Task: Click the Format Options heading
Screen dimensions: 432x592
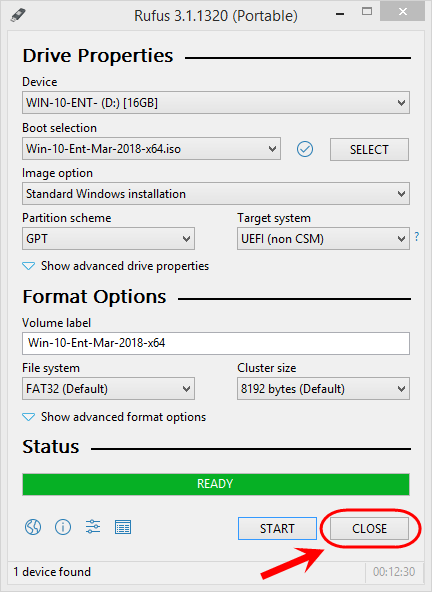Action: [x=94, y=297]
